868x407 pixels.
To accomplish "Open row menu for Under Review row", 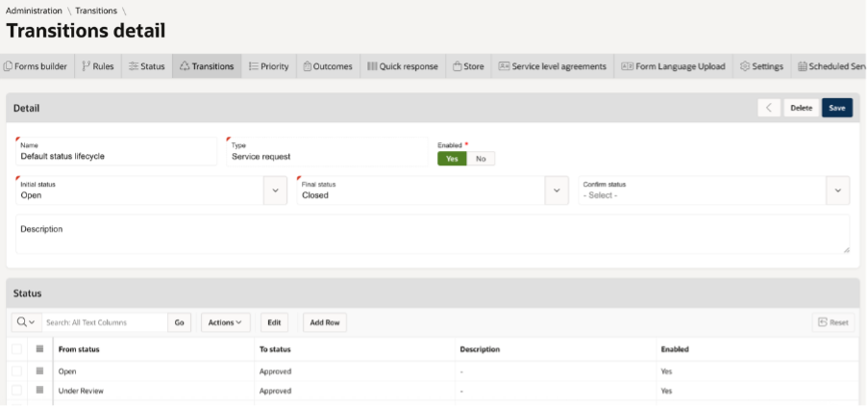I will [x=39, y=390].
